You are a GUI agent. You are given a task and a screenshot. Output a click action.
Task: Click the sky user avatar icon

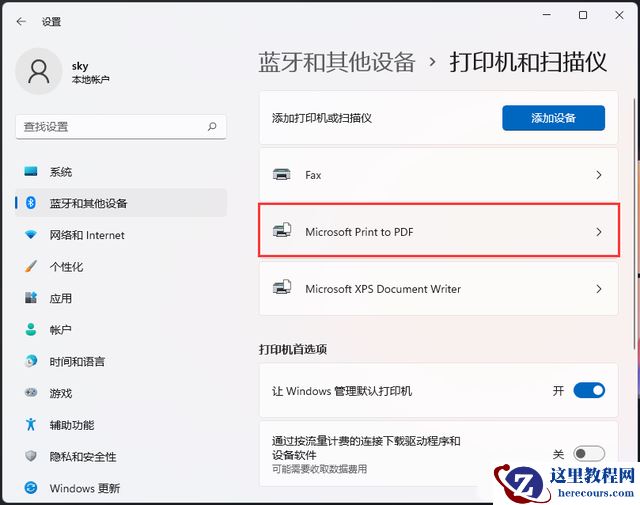39,71
